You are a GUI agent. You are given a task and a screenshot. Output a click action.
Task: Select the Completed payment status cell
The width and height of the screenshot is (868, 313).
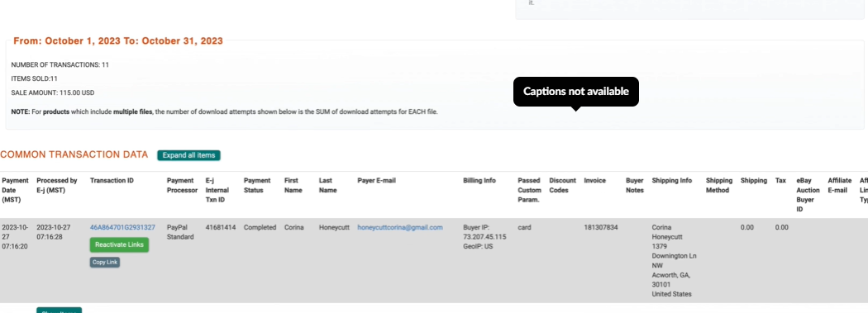coord(260,227)
